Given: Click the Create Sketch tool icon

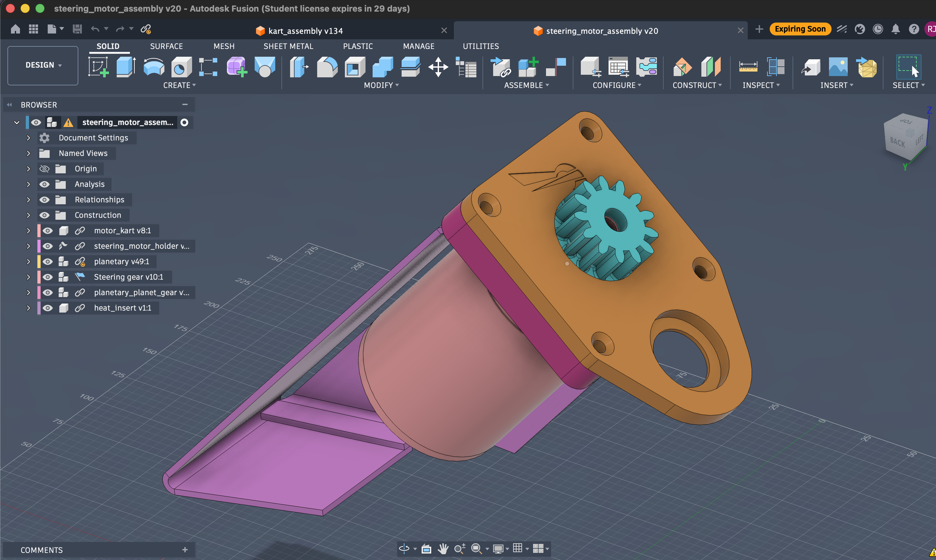Looking at the screenshot, I should 98,67.
